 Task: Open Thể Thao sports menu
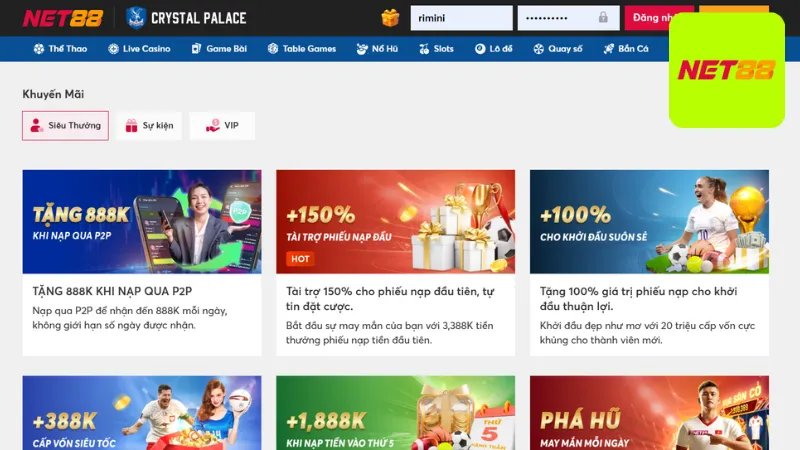click(60, 49)
